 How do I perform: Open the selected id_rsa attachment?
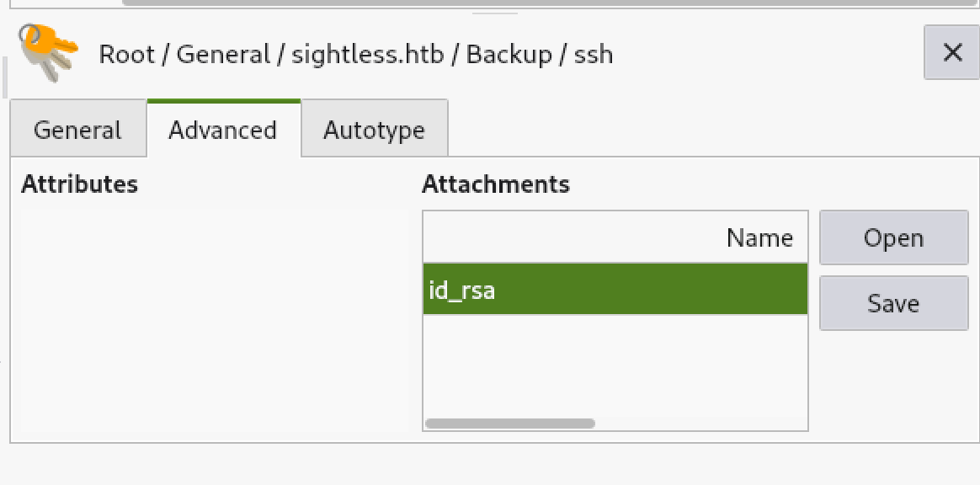point(893,238)
